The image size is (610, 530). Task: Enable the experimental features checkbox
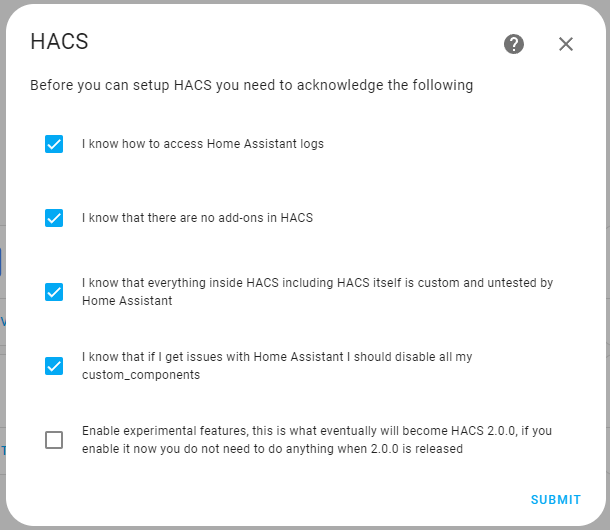[x=54, y=440]
